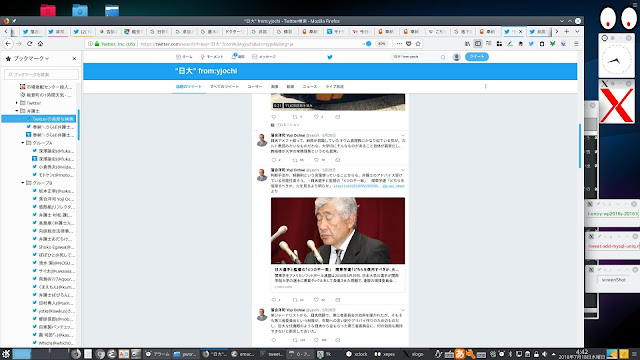Reply to the first 落合洋司 tweet

(x=274, y=160)
